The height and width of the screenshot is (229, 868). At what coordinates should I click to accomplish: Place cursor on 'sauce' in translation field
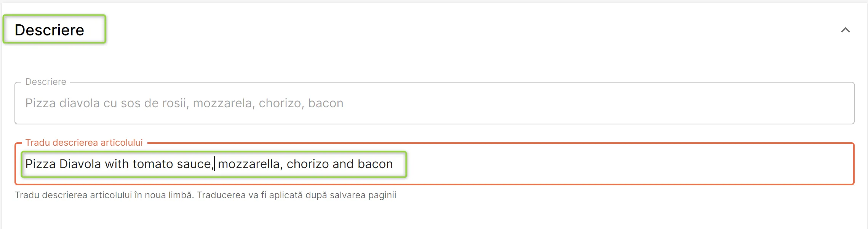pos(194,164)
